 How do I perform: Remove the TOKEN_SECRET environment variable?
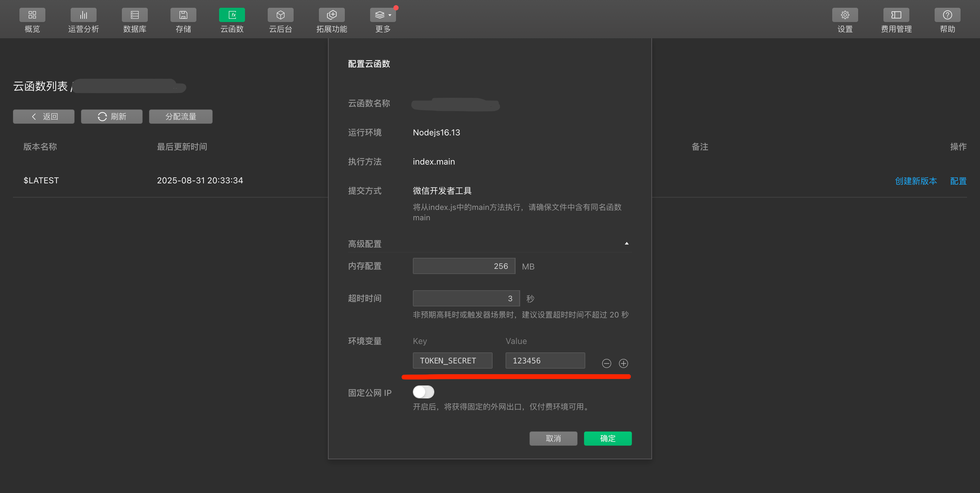click(x=606, y=363)
